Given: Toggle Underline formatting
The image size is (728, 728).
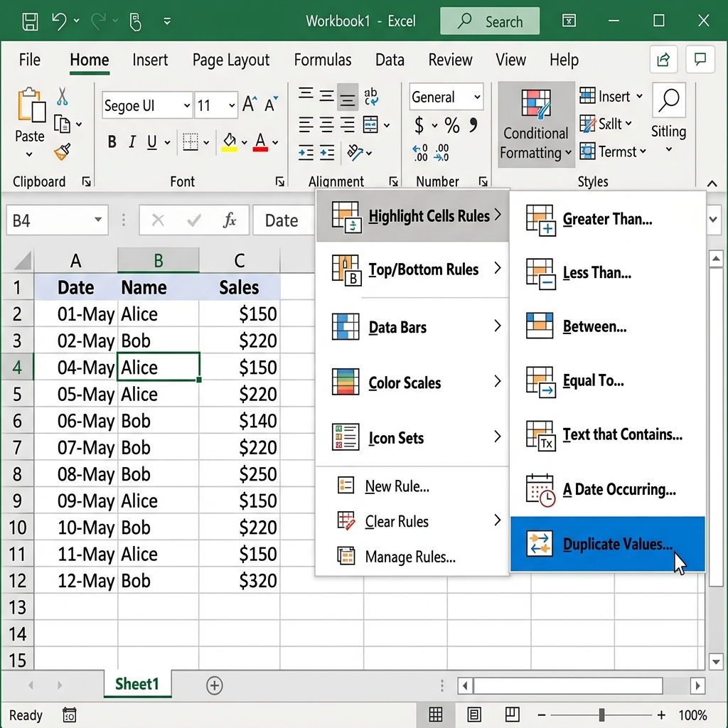Looking at the screenshot, I should pos(152,141).
